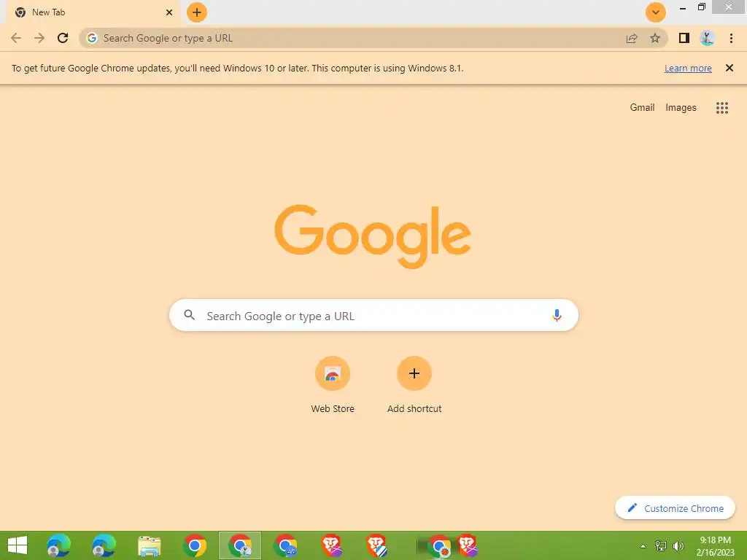
Task: Click the highlighted active Chrome taskbar icon
Action: tap(240, 545)
